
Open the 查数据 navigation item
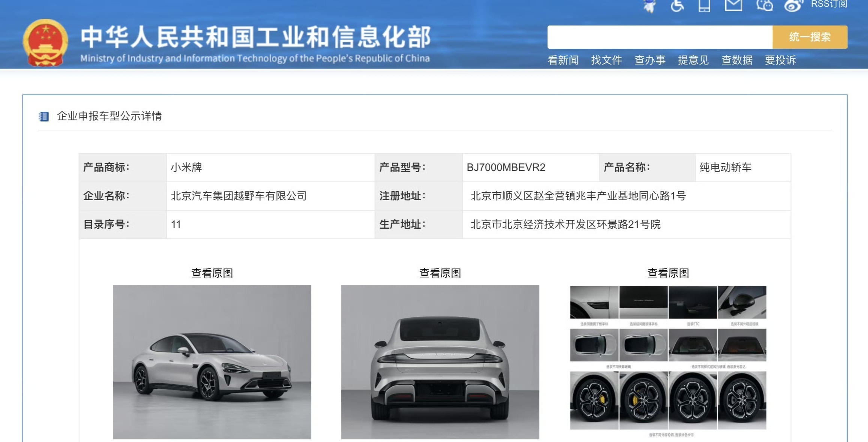click(x=737, y=60)
